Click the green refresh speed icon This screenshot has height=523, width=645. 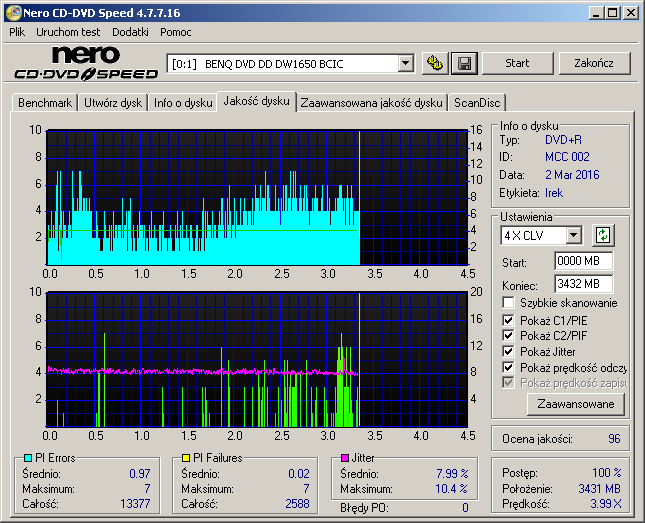pos(603,235)
